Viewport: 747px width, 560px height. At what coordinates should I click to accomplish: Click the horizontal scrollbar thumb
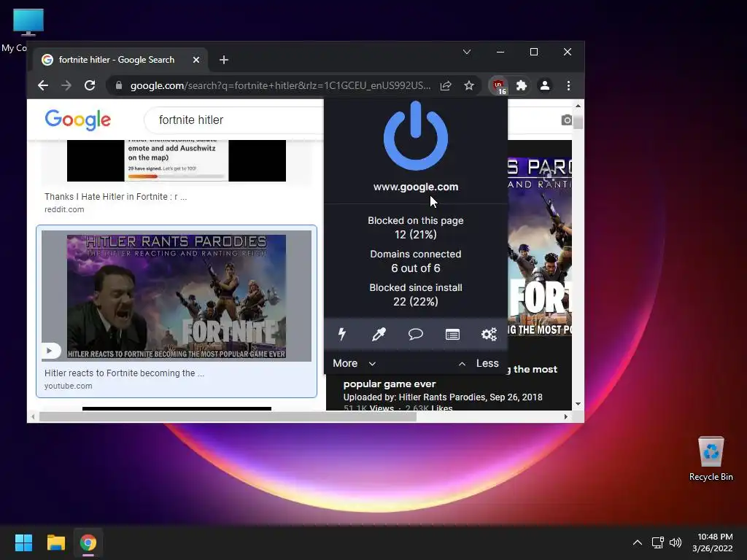(x=228, y=416)
